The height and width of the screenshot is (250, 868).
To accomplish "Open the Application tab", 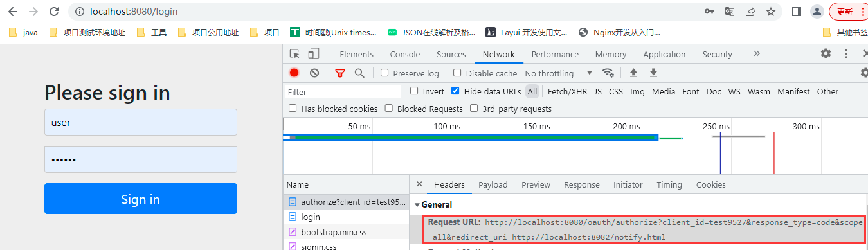I will coord(664,55).
